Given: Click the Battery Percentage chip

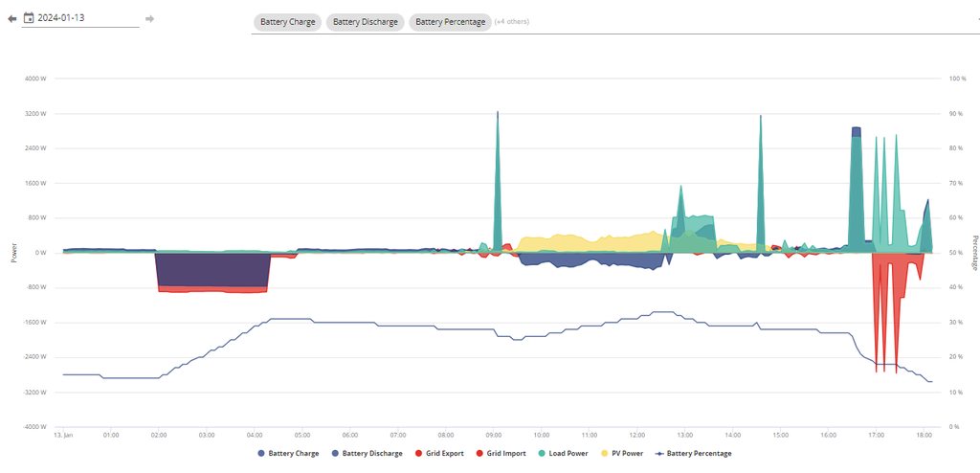Looking at the screenshot, I should 449,21.
